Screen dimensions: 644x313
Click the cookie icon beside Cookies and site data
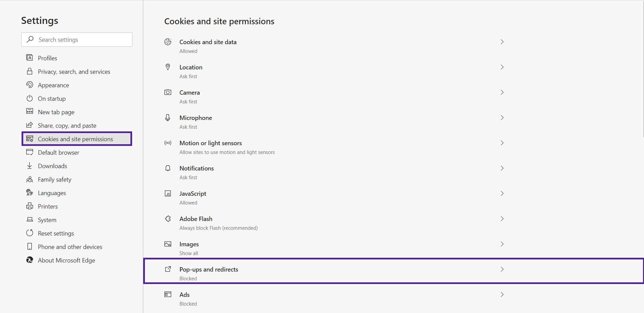168,42
